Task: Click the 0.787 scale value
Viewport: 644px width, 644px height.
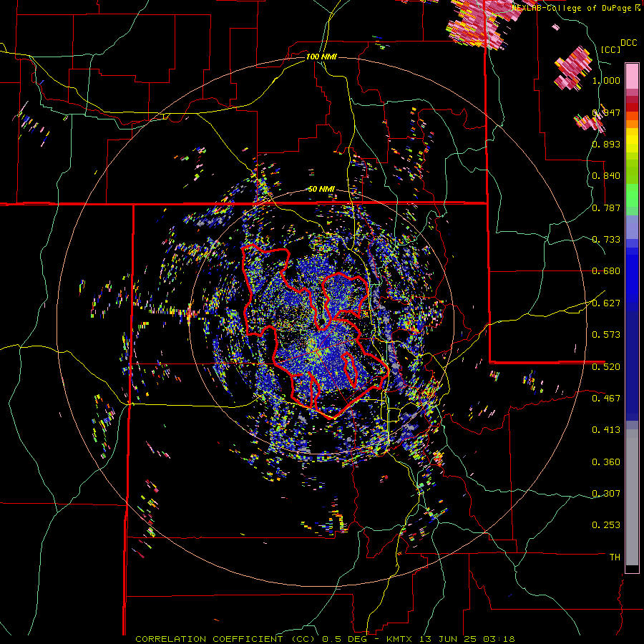Action: 606,208
